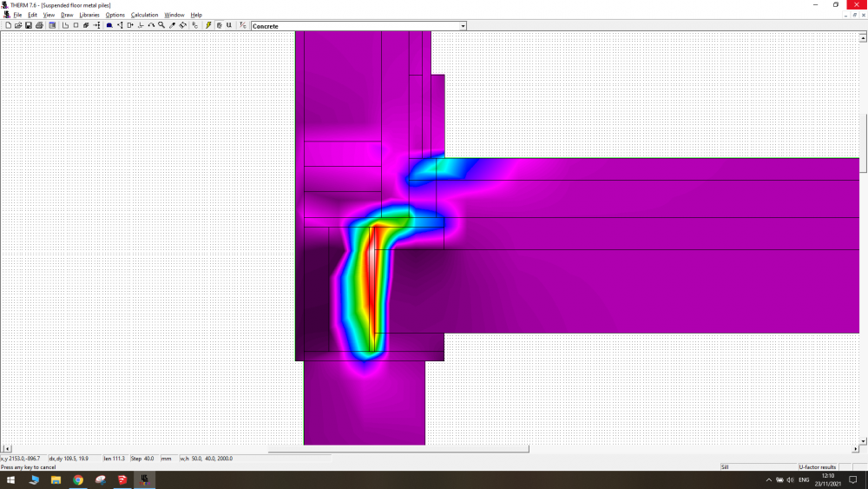Open the Libraries menu

[89, 15]
